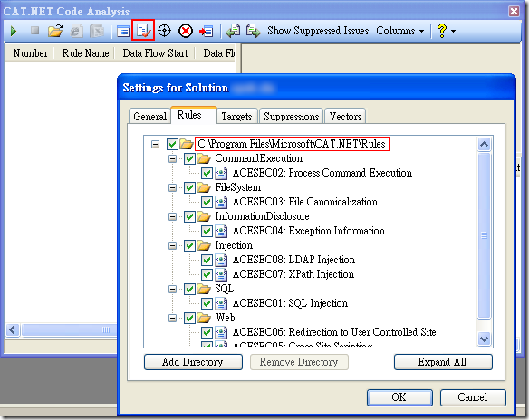
Task: Open settings via the checklist icon
Action: (143, 31)
